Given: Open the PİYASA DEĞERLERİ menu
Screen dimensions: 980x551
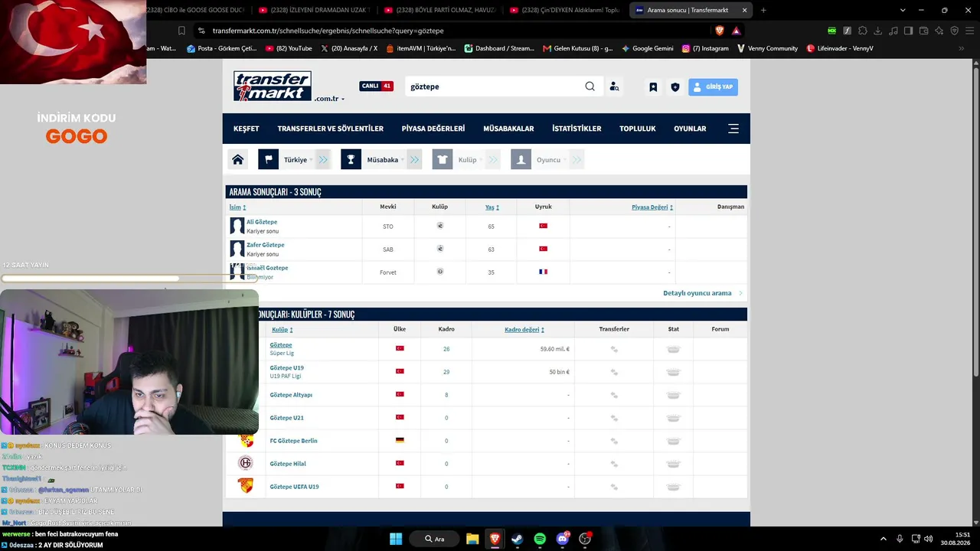Looking at the screenshot, I should coord(433,129).
